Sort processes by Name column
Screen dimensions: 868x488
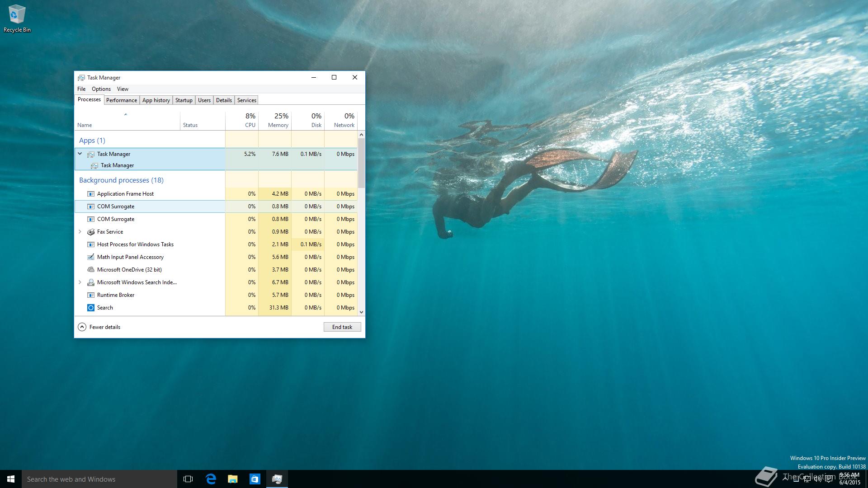pos(127,121)
